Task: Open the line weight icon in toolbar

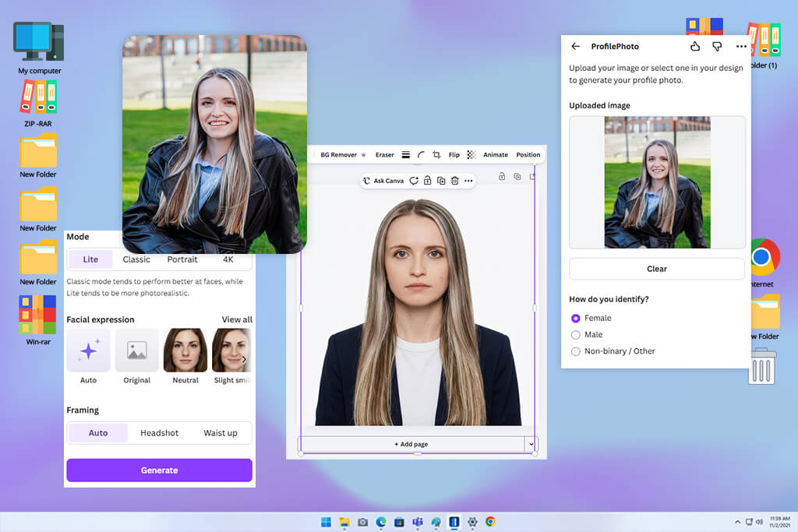Action: click(x=405, y=155)
